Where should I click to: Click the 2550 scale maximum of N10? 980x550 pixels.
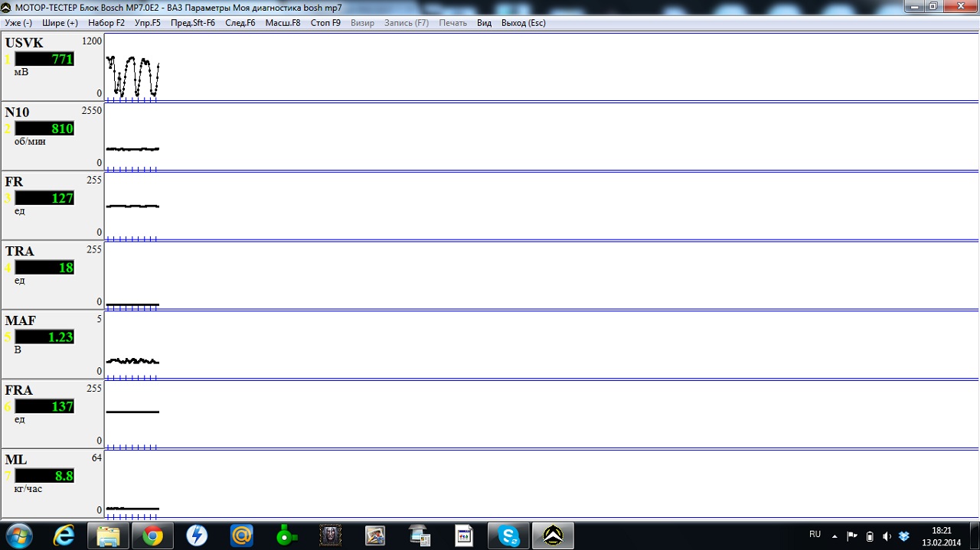(x=92, y=111)
